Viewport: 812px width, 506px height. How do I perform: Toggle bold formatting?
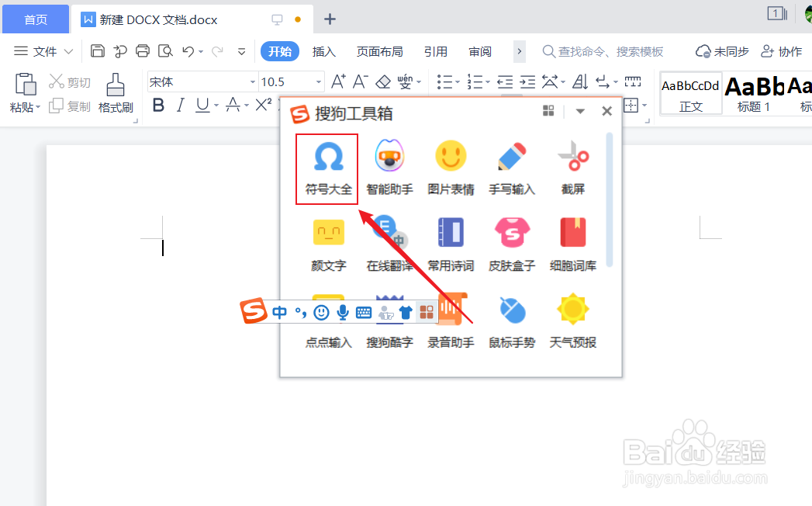click(158, 106)
